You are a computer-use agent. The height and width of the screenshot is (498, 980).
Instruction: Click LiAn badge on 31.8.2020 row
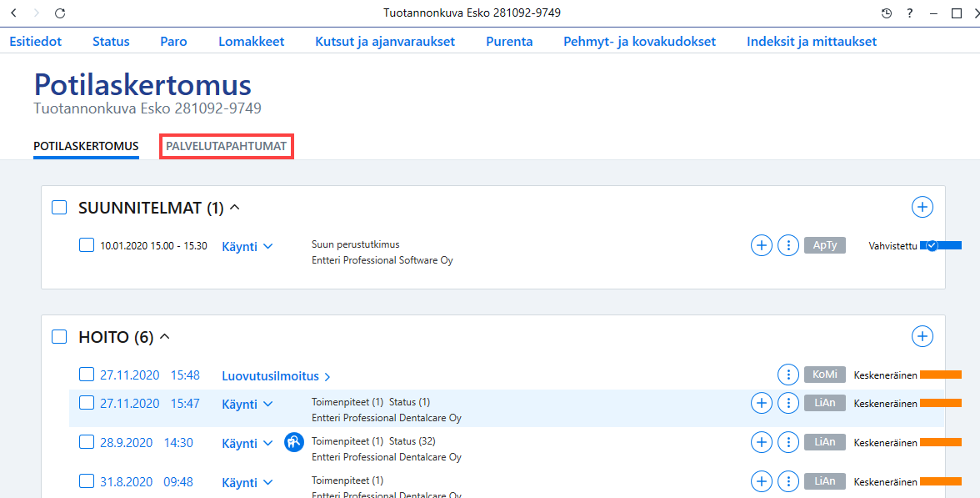(x=825, y=481)
